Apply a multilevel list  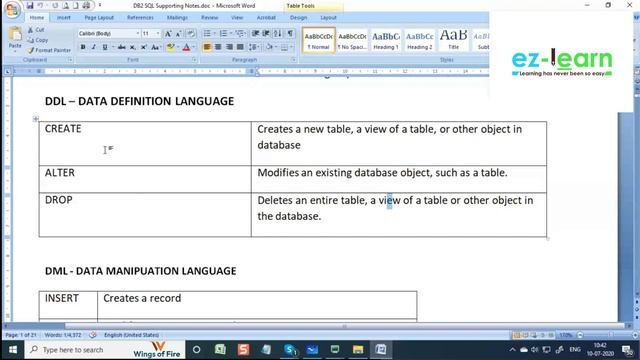tap(240, 33)
